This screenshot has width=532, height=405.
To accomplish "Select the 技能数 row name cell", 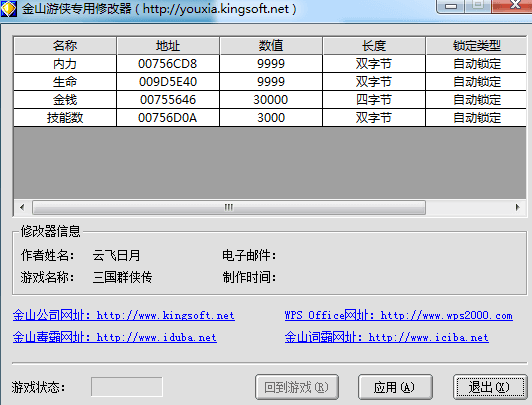I will pyautogui.click(x=65, y=118).
